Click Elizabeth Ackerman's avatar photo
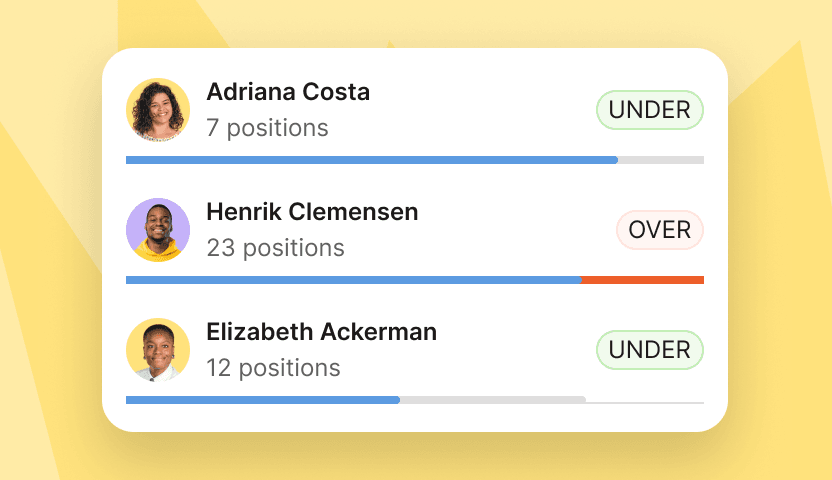This screenshot has height=480, width=832. (x=158, y=350)
